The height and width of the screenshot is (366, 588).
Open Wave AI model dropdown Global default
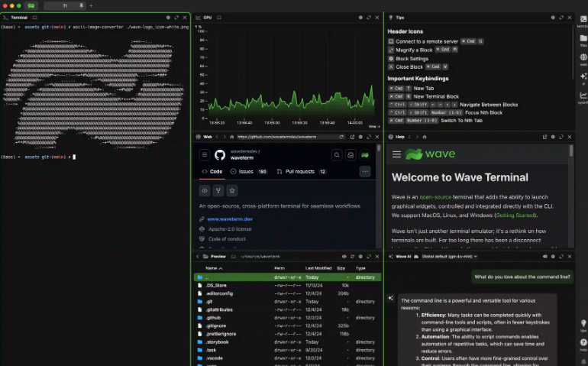(449, 257)
